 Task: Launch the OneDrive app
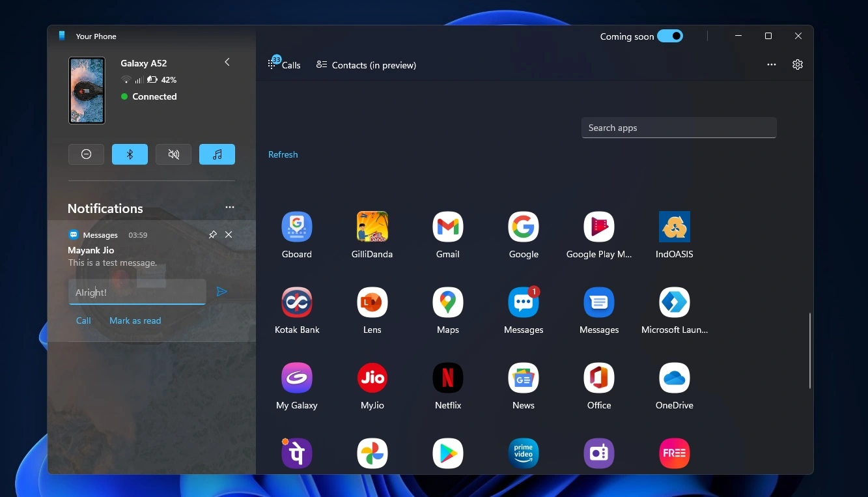[x=674, y=377]
